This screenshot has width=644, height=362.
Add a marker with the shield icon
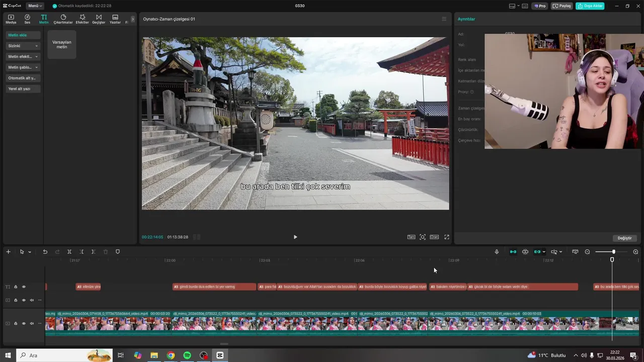[118, 251]
